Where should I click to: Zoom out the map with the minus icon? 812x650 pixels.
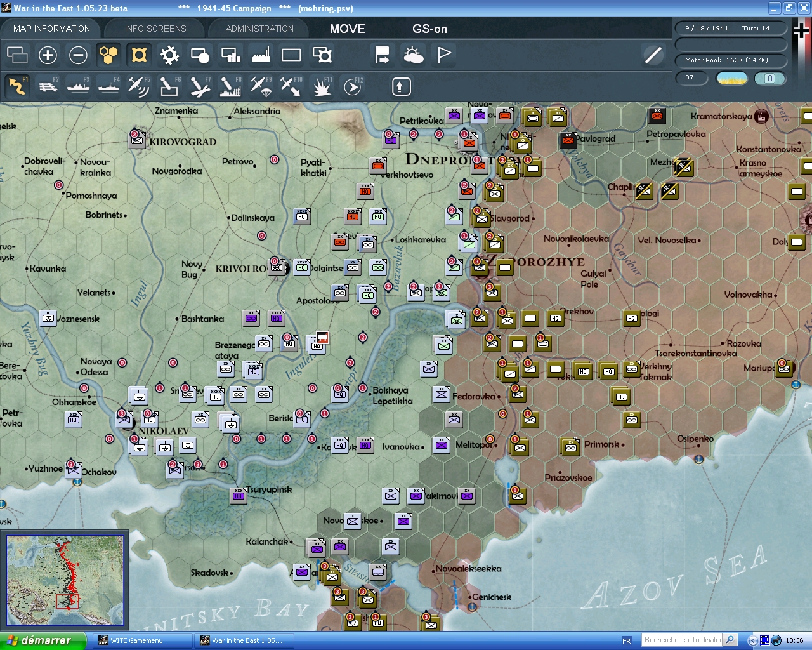(x=78, y=55)
